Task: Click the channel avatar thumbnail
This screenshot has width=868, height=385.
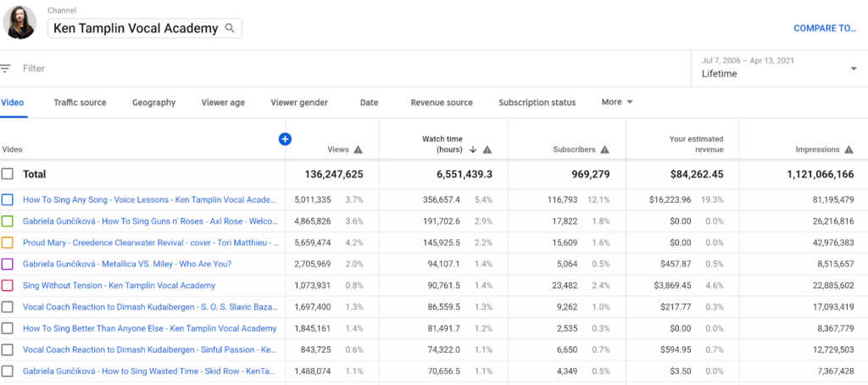Action: click(20, 23)
